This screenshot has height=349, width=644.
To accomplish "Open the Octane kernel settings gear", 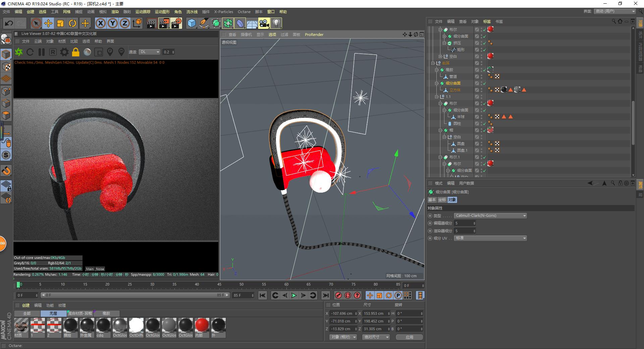I will 64,52.
